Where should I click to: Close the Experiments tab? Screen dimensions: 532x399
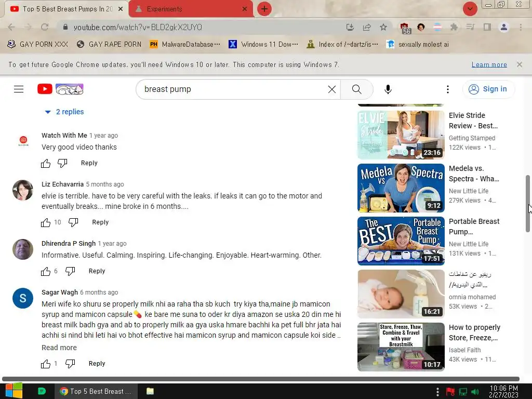245,9
